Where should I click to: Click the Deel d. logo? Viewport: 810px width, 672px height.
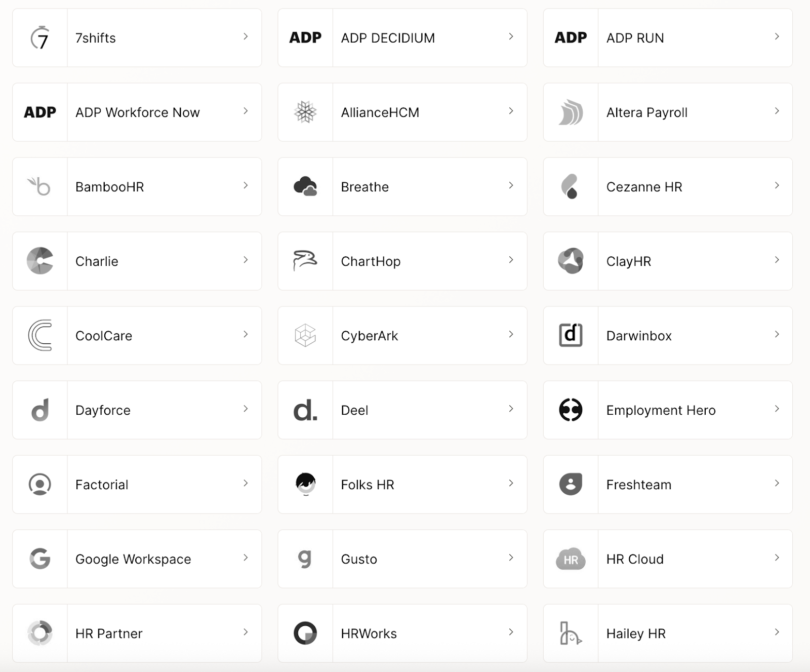coord(305,410)
